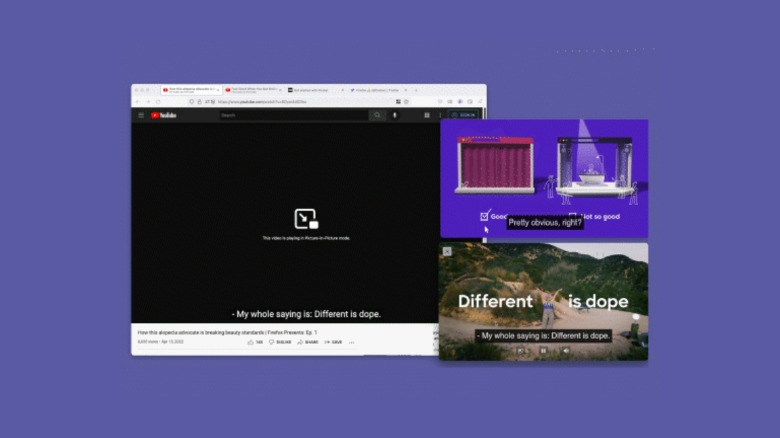Open a new tab with the plus button
The width and height of the screenshot is (780, 438).
tap(416, 90)
